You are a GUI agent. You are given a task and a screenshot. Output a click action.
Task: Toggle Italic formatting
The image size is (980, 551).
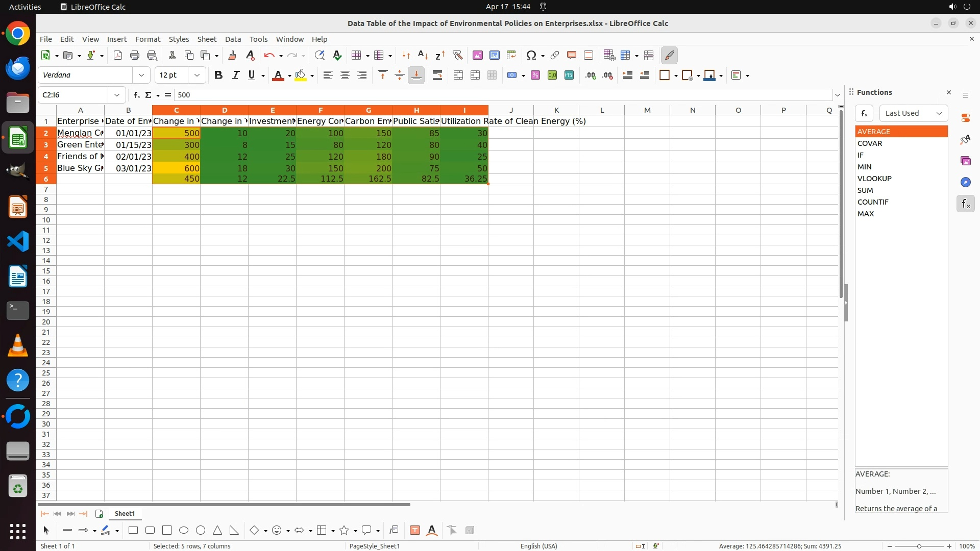(x=235, y=75)
